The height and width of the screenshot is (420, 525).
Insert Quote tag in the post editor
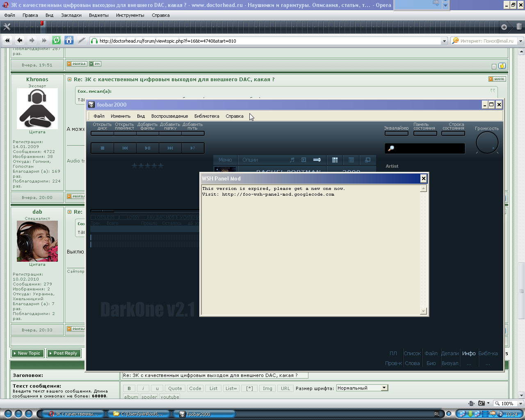point(175,388)
